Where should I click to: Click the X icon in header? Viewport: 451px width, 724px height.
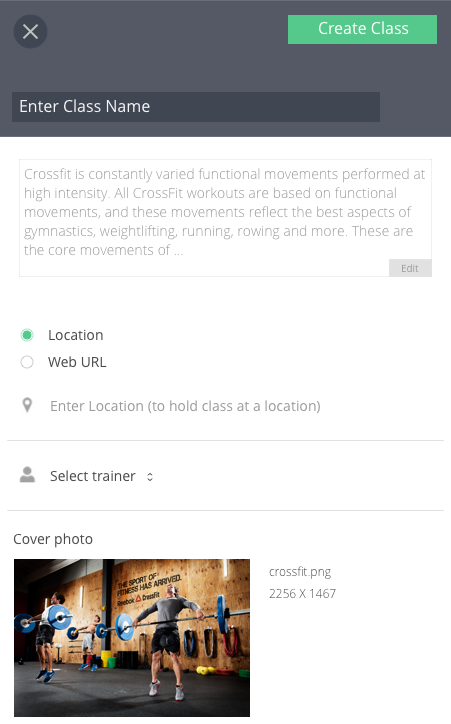[x=30, y=31]
